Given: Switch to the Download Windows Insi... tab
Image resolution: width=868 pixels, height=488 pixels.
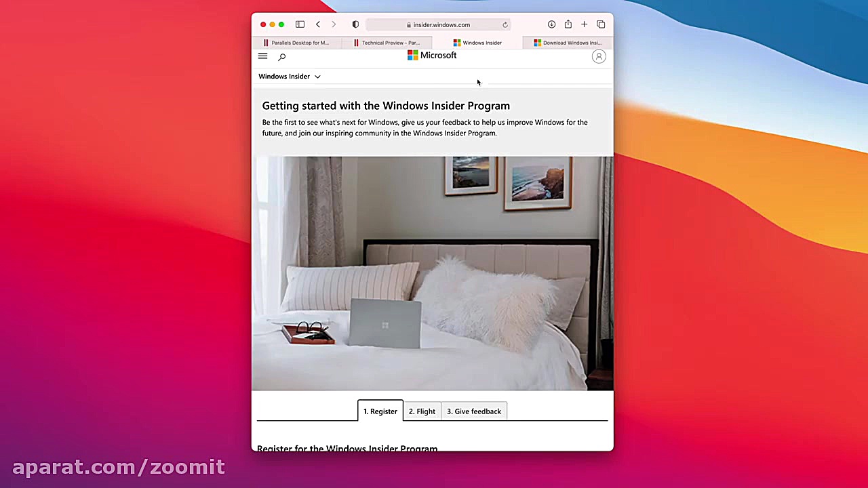Looking at the screenshot, I should 568,43.
